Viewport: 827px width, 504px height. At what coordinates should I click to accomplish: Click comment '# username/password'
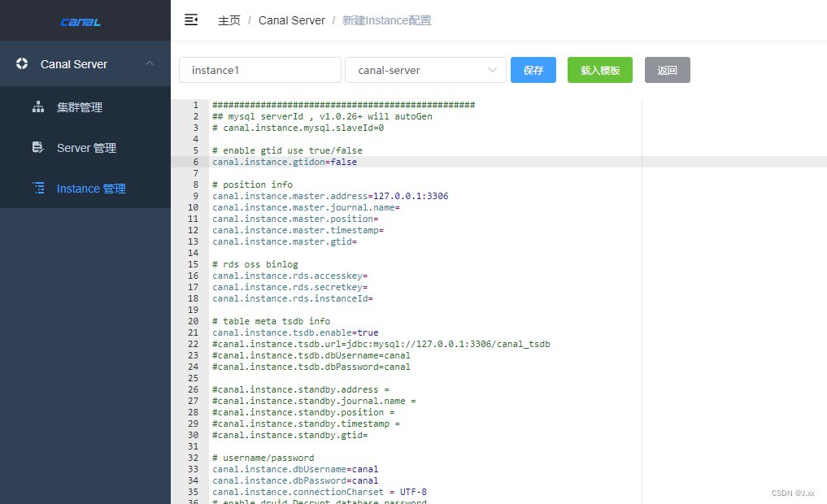click(x=263, y=458)
